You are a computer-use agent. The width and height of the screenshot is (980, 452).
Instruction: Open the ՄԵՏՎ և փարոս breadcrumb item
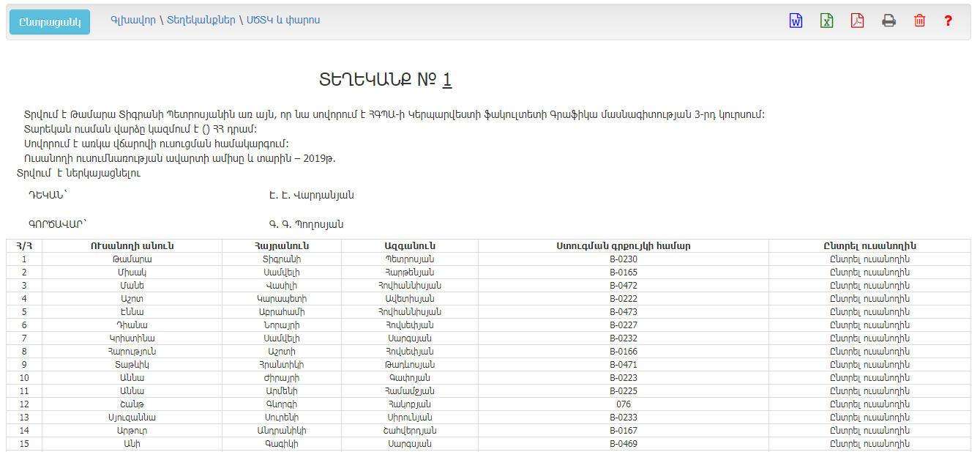[283, 21]
